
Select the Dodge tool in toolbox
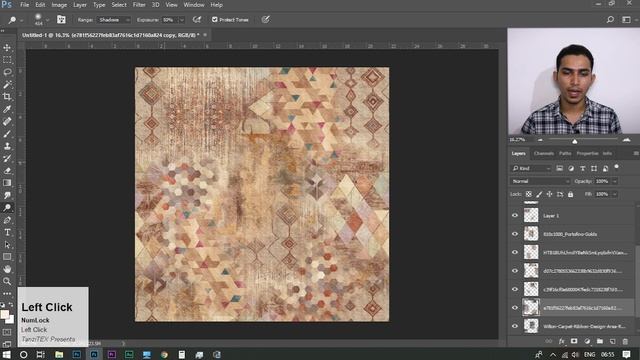pos(7,208)
